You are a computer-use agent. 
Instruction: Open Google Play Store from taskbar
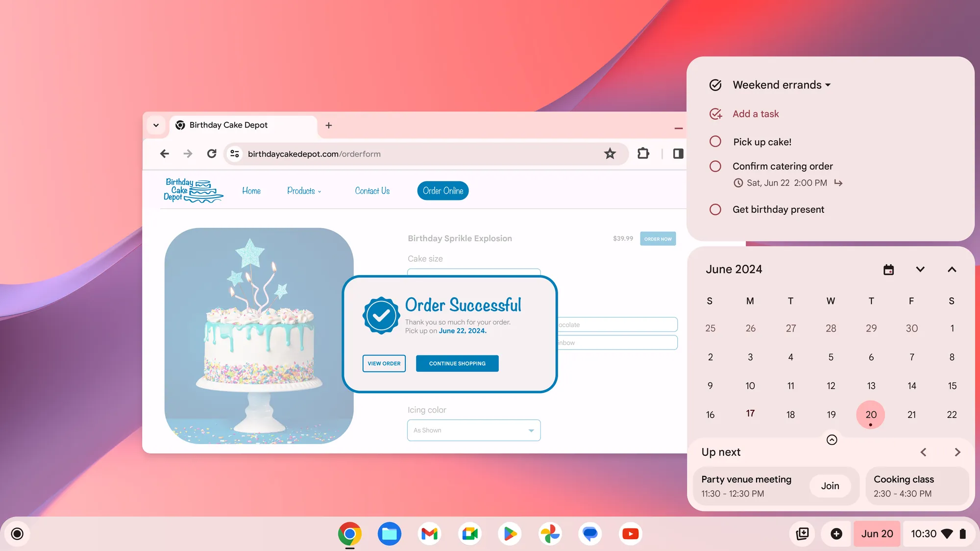click(511, 533)
